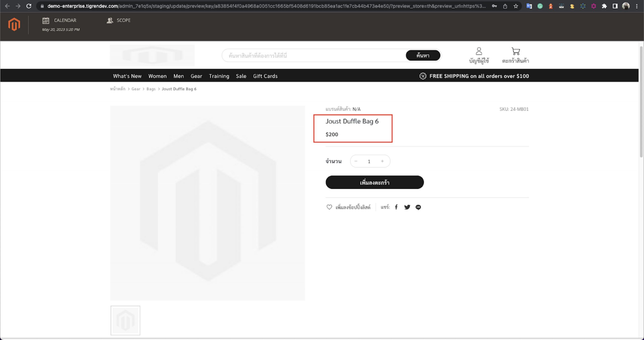Click the search magnifier button
Image resolution: width=644 pixels, height=340 pixels.
tap(423, 55)
